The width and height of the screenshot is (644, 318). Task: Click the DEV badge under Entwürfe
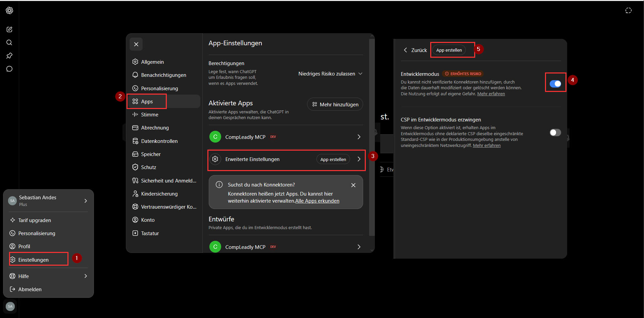(273, 247)
